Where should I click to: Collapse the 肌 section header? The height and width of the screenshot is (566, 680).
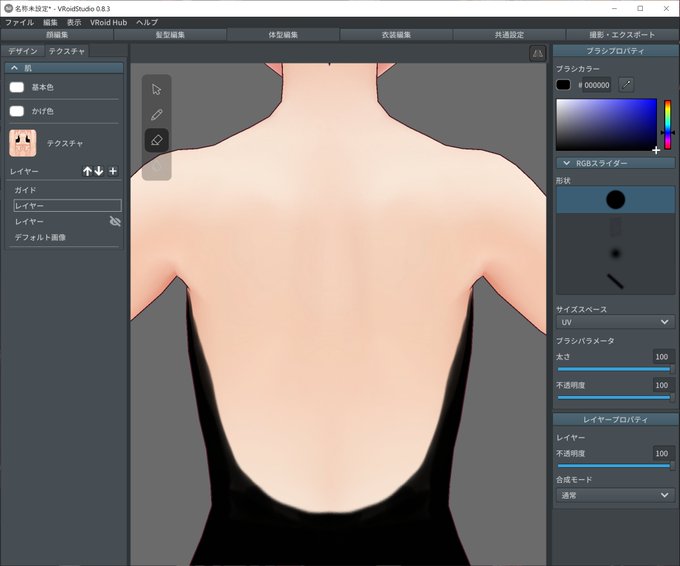(64, 68)
